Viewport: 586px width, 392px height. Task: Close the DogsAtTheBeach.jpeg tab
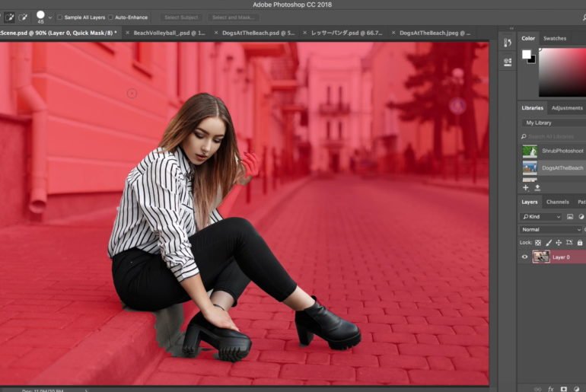[393, 33]
